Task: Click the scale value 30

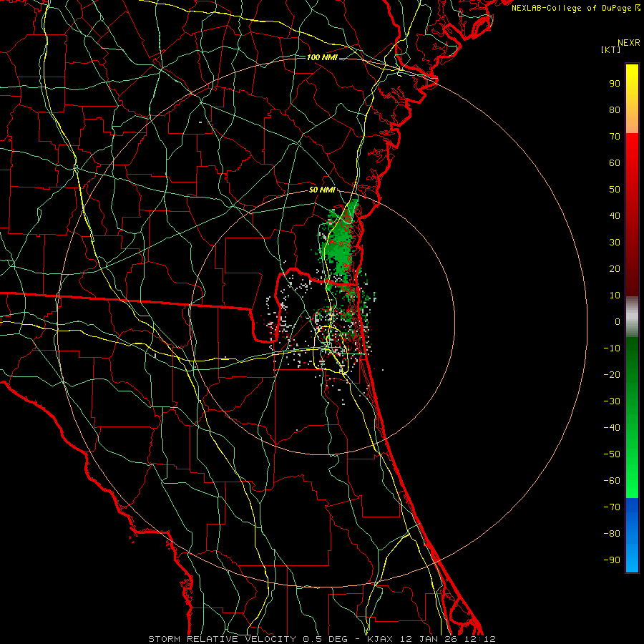Action: 615,243
